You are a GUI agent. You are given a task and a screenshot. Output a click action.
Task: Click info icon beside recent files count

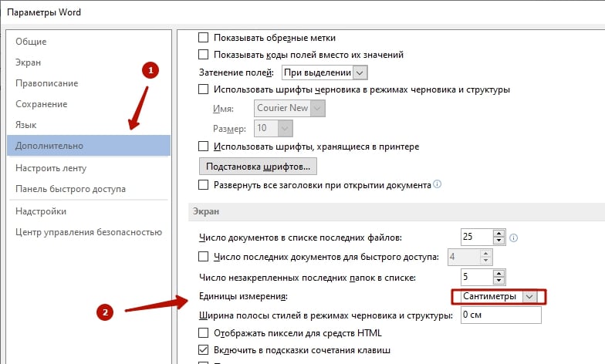point(514,238)
